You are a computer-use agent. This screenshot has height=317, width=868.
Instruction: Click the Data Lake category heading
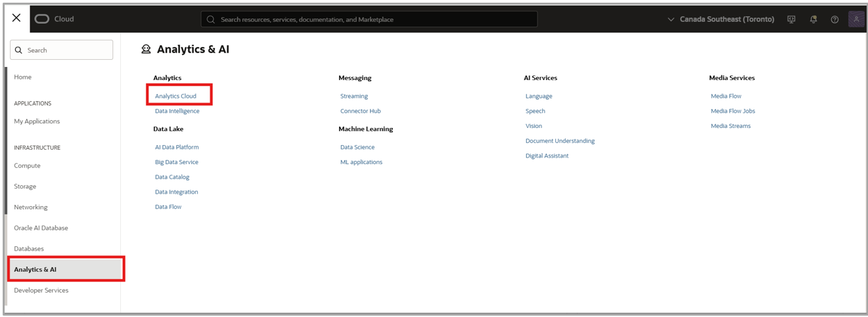pos(168,129)
